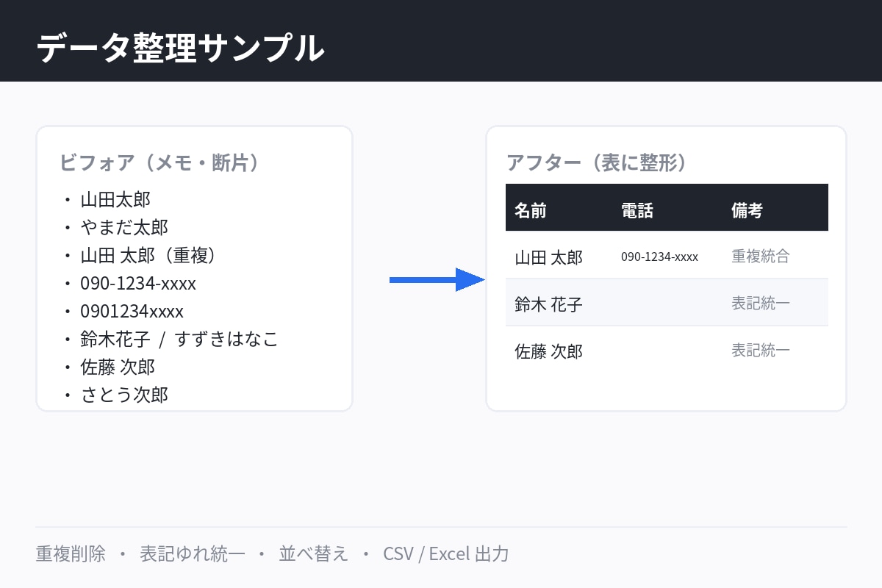Click table cell 鈴木 花子
This screenshot has width=882, height=588.
pyautogui.click(x=548, y=304)
